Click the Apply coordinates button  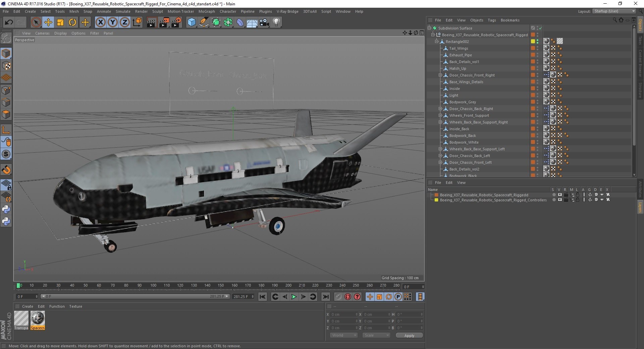tap(409, 335)
